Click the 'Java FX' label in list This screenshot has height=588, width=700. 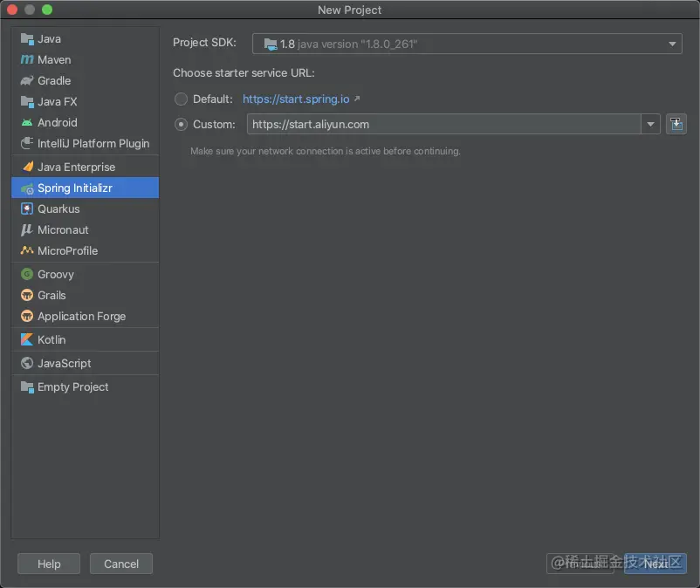click(x=57, y=102)
